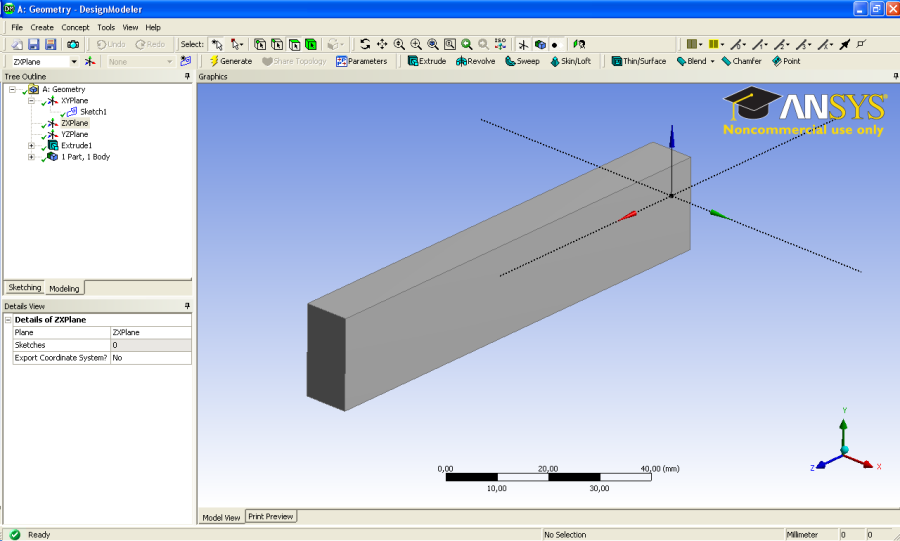Open the Parameters panel

(362, 61)
